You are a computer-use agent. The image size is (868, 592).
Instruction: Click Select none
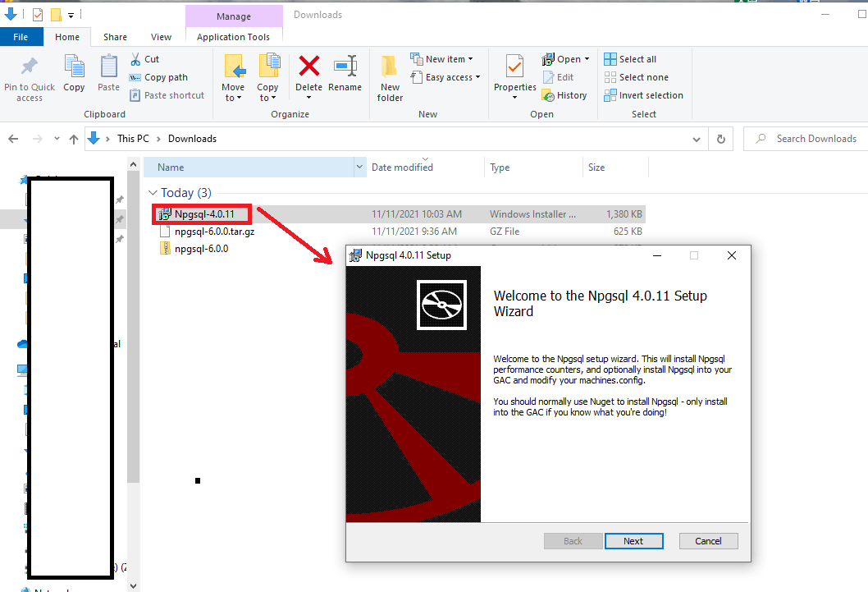[636, 77]
